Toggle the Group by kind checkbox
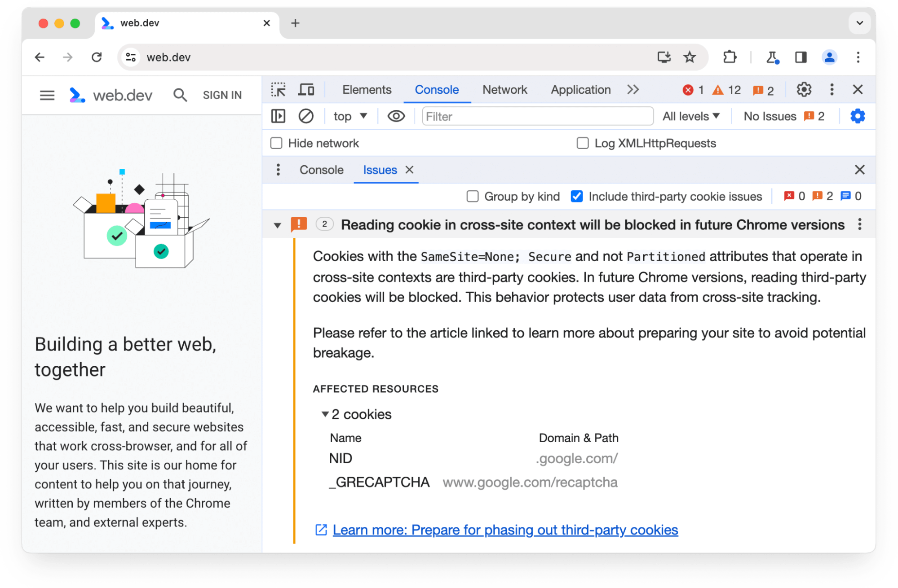 (473, 196)
